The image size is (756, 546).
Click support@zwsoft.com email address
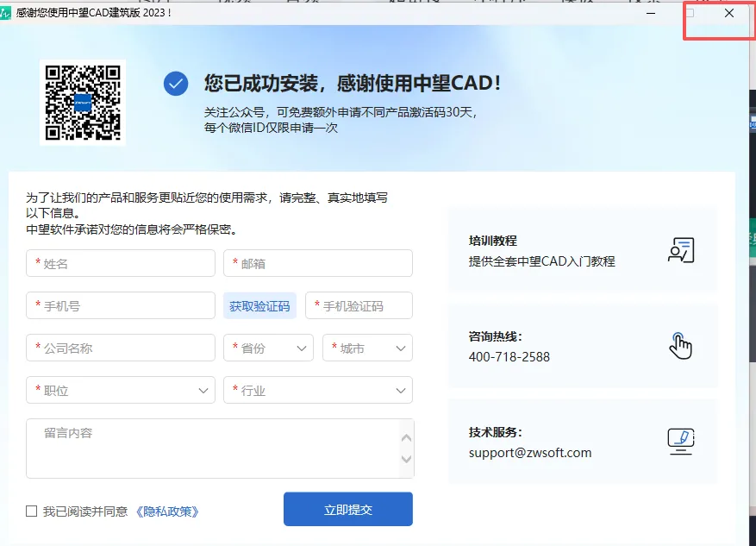[x=530, y=453]
